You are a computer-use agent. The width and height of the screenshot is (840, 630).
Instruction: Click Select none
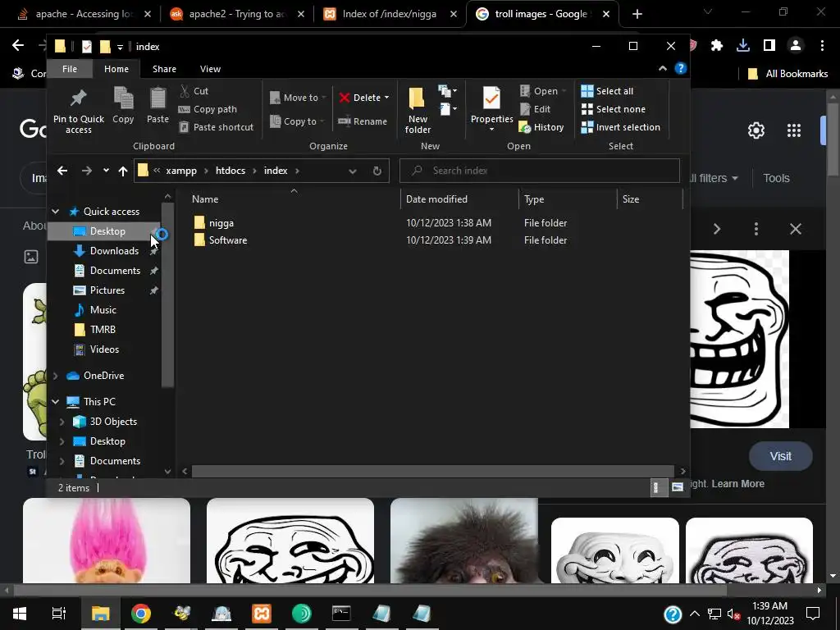(x=614, y=109)
